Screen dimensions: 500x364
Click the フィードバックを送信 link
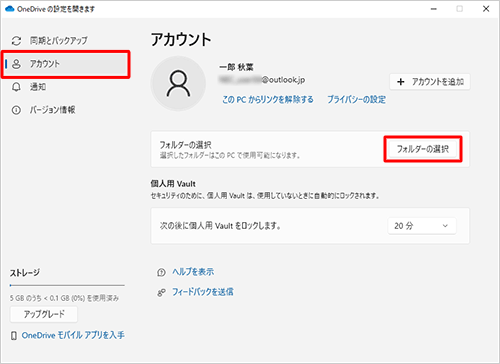point(203,292)
